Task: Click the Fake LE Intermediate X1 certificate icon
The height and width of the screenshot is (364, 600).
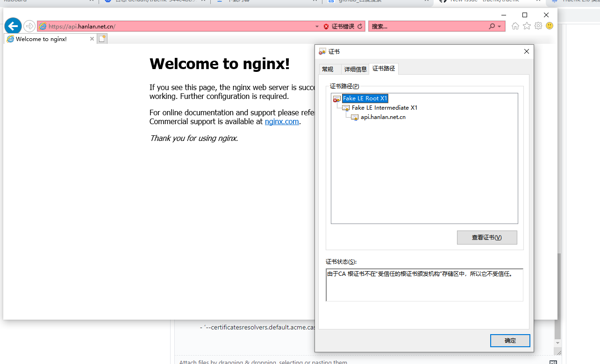Action: click(x=346, y=108)
